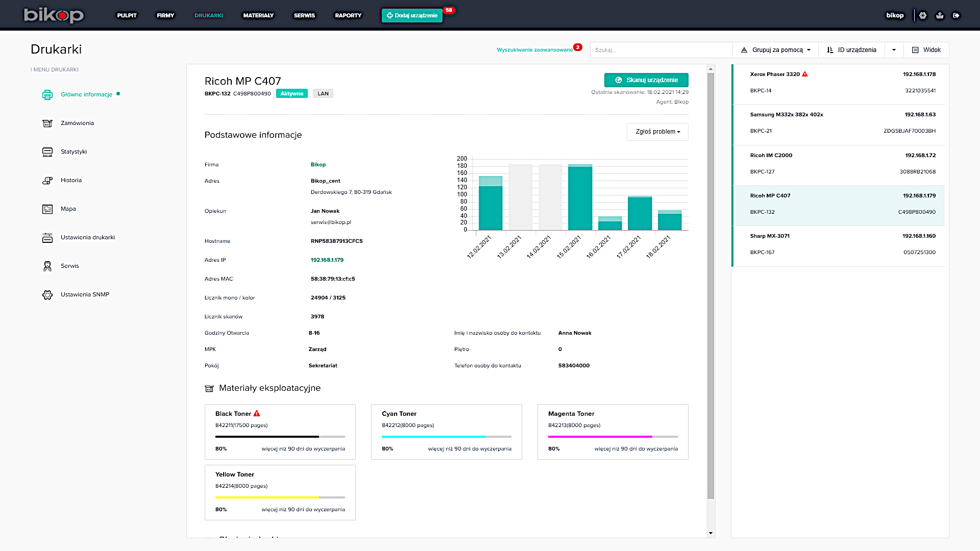This screenshot has height=551, width=980.
Task: Click the Zamówienia sidebar icon
Action: [47, 123]
